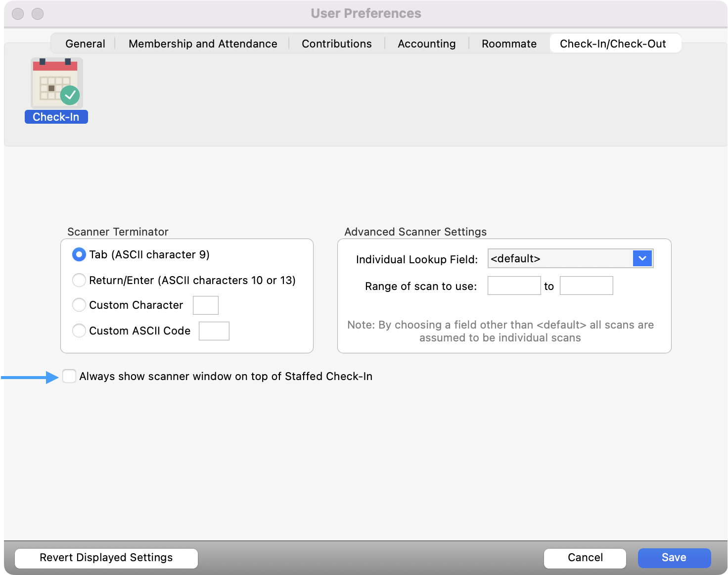Switch to the General tab
Image resolution: width=728 pixels, height=575 pixels.
(85, 44)
